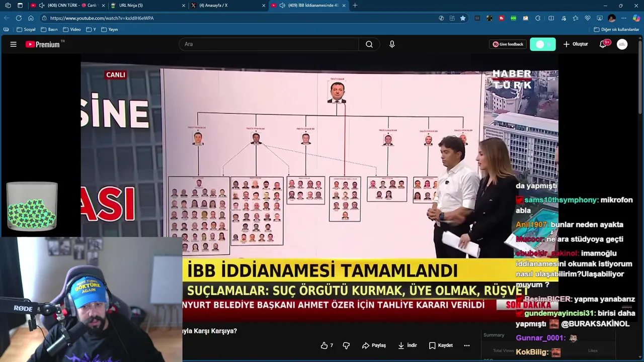644x362 pixels.
Task: Open the tab actions menu icon
Action: pyautogui.click(x=20, y=6)
